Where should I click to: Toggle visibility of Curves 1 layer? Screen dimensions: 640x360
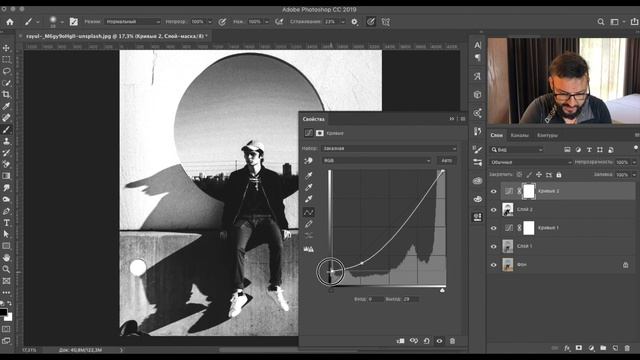coord(493,228)
